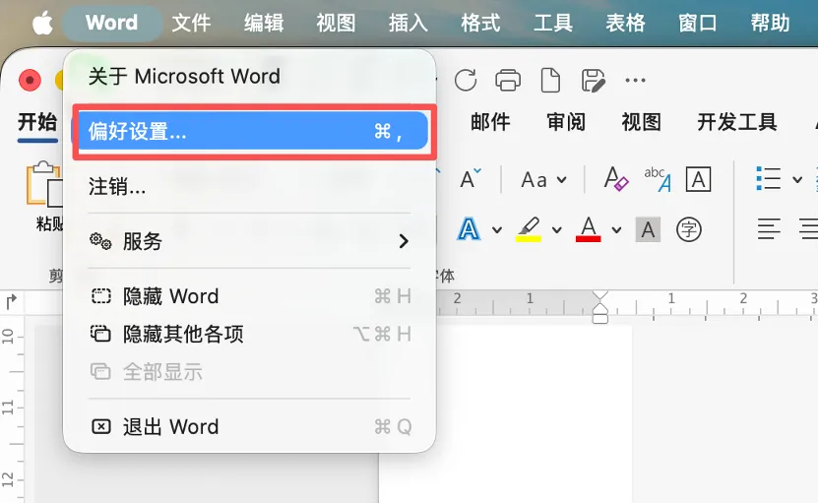Click the redo/repeat circular arrow icon
The height and width of the screenshot is (504, 819).
coord(466,81)
